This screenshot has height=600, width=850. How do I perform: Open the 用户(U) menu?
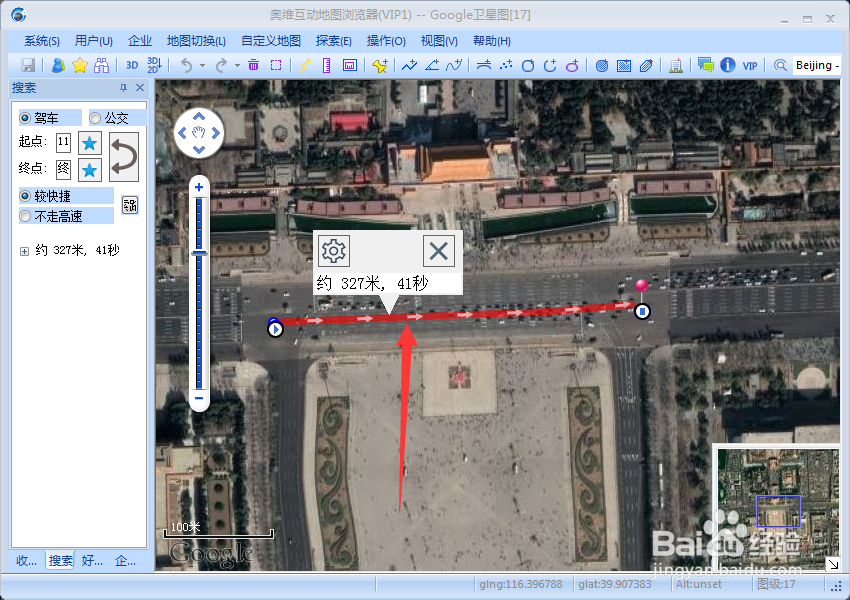coord(94,41)
